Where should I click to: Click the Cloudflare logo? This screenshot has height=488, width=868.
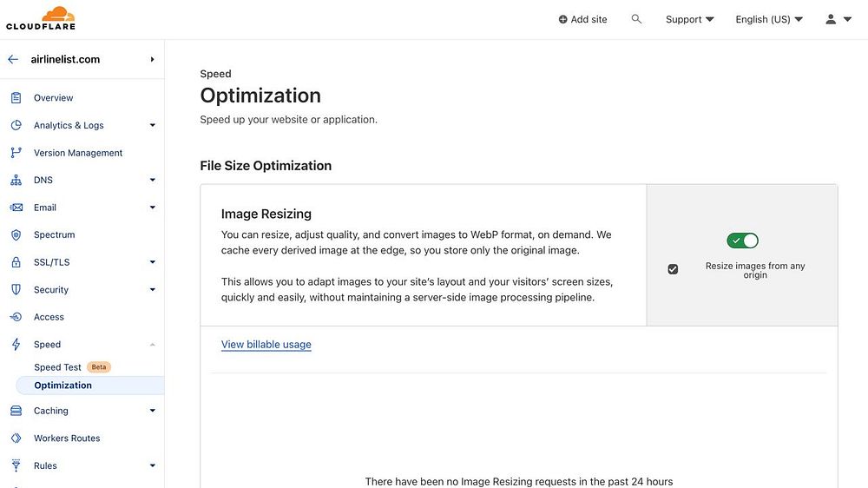click(41, 18)
